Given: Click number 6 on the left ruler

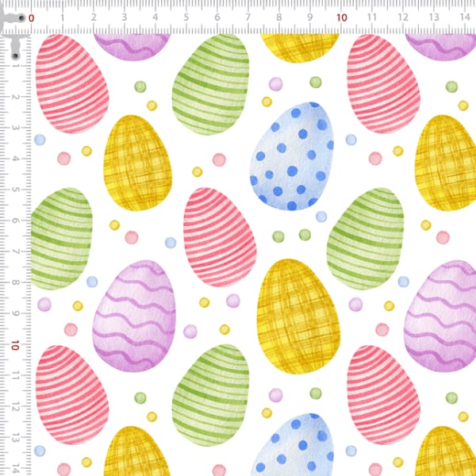Looking at the screenshot, I should click(x=16, y=221).
